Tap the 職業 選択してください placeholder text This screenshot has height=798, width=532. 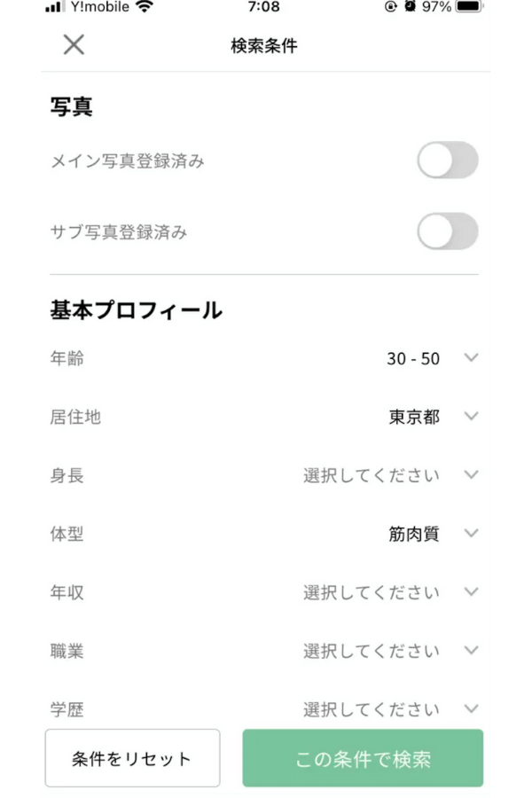click(372, 651)
